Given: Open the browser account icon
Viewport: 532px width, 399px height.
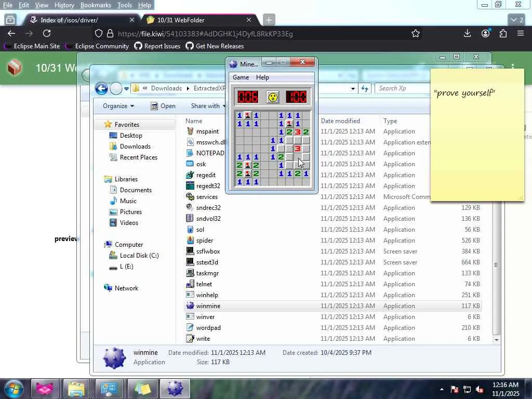Looking at the screenshot, I should pyautogui.click(x=486, y=33).
